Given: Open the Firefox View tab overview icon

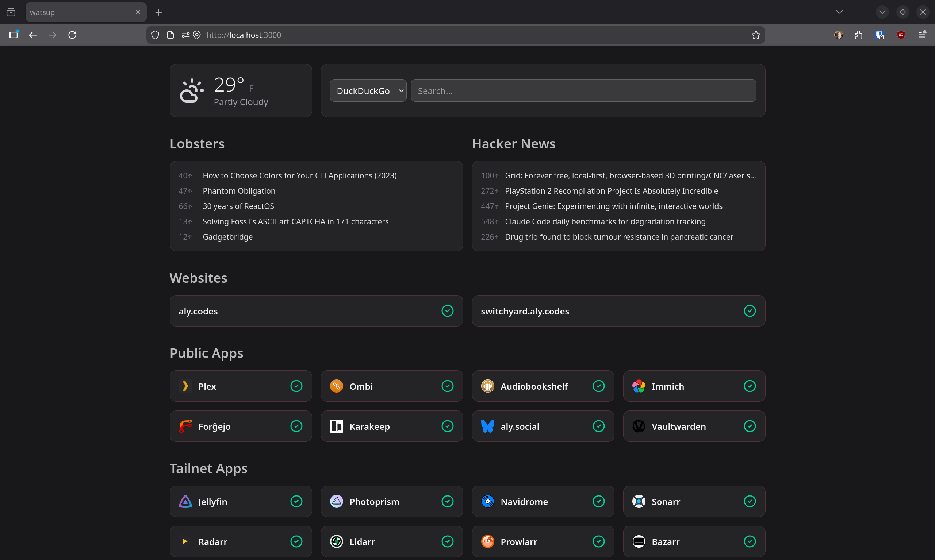Looking at the screenshot, I should (x=11, y=12).
